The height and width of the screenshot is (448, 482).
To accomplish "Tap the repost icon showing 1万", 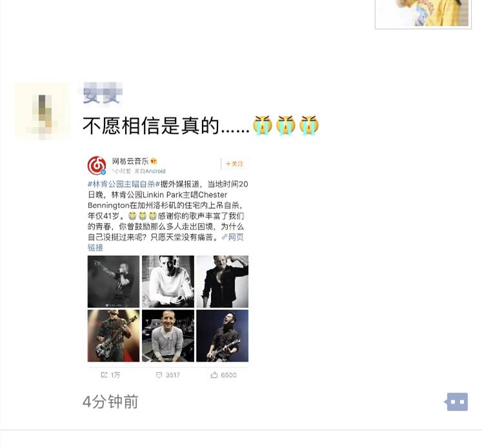I will [x=105, y=375].
